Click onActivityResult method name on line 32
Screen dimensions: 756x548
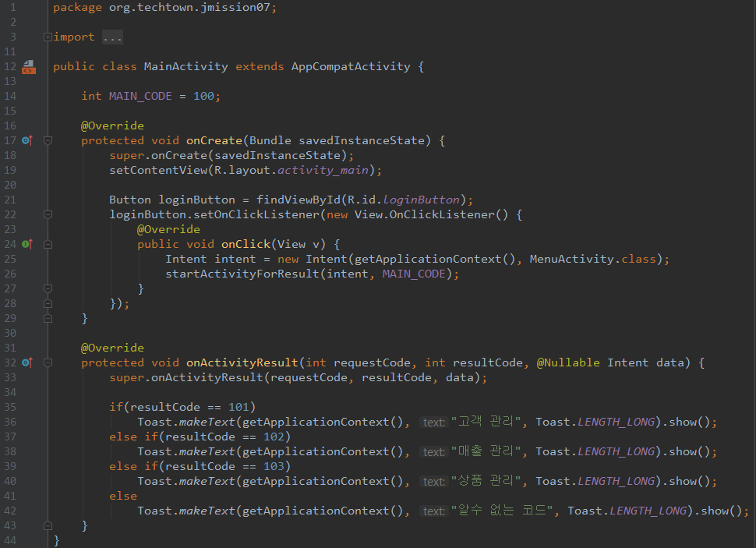[x=242, y=362]
